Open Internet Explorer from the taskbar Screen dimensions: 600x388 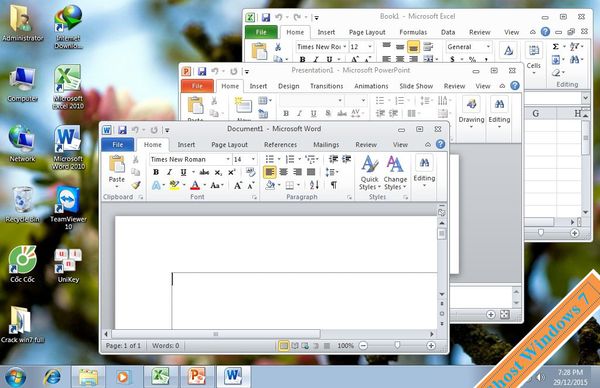point(52,377)
